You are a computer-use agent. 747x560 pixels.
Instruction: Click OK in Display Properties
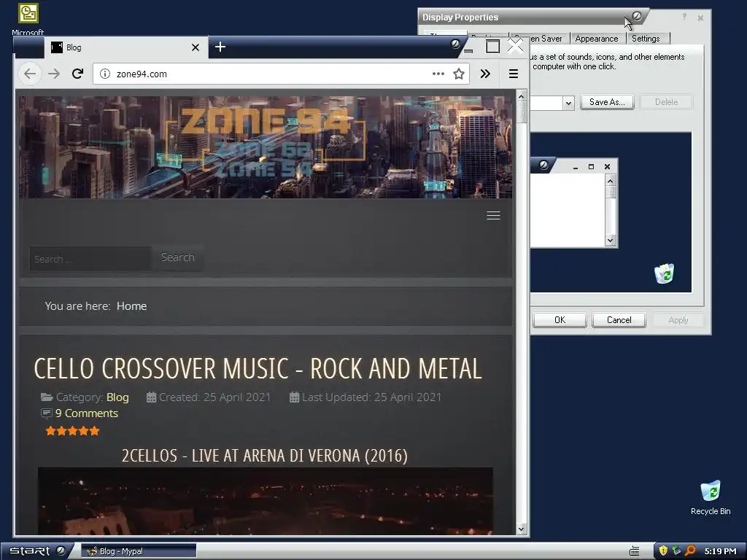pyautogui.click(x=560, y=320)
